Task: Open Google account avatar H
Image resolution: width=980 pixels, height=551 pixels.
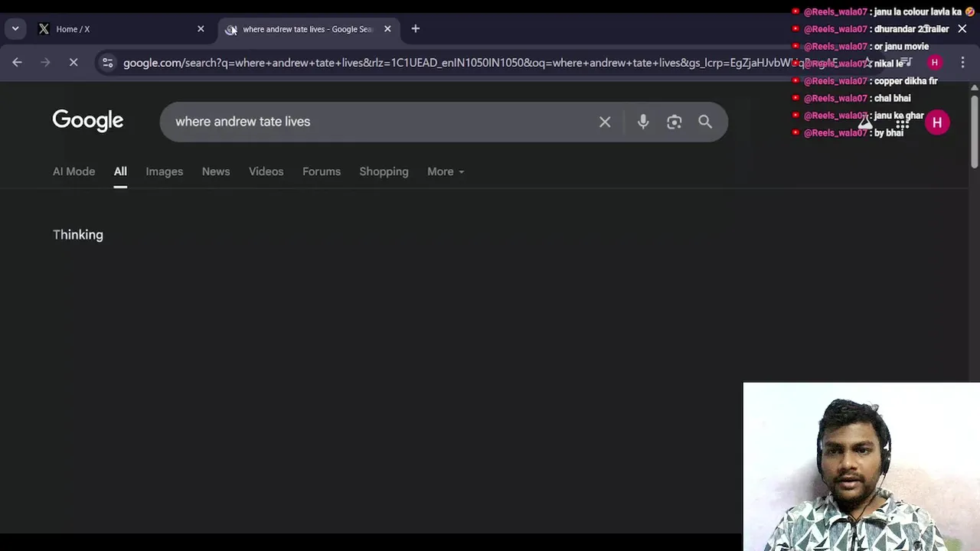Action: click(937, 122)
